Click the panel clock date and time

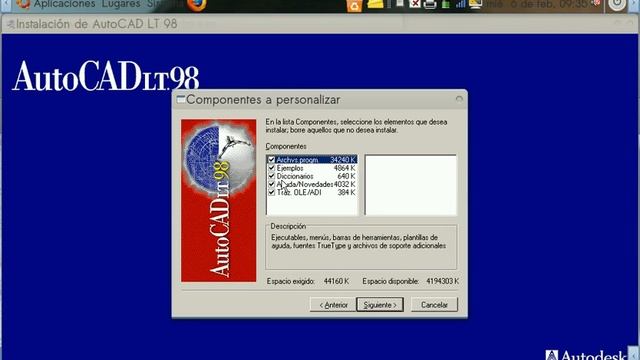pyautogui.click(x=536, y=4)
